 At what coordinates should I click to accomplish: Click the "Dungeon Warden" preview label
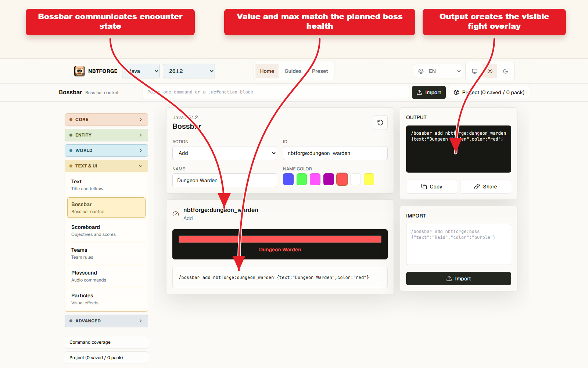tap(280, 250)
